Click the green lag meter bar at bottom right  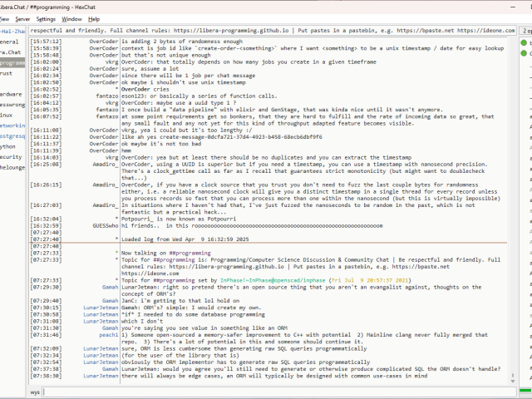(x=525, y=391)
